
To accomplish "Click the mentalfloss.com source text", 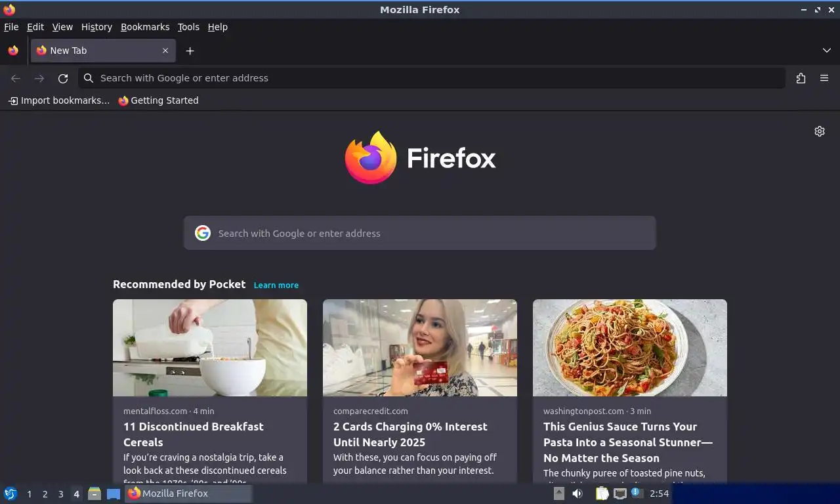I will tap(156, 411).
